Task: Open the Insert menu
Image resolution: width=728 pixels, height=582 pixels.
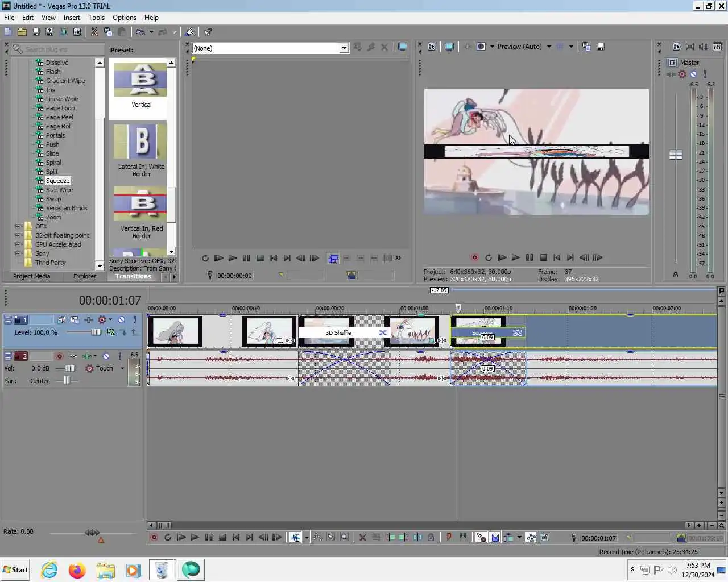Action: pos(72,18)
